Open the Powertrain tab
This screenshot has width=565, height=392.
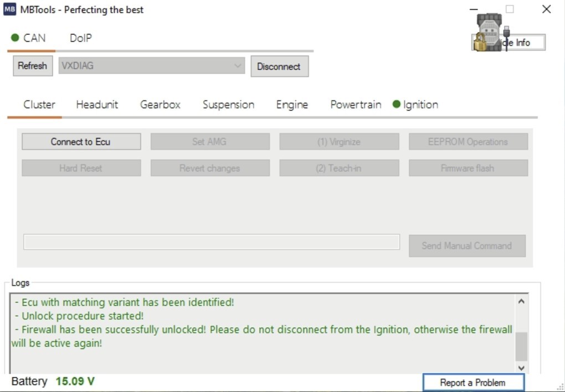pyautogui.click(x=356, y=105)
